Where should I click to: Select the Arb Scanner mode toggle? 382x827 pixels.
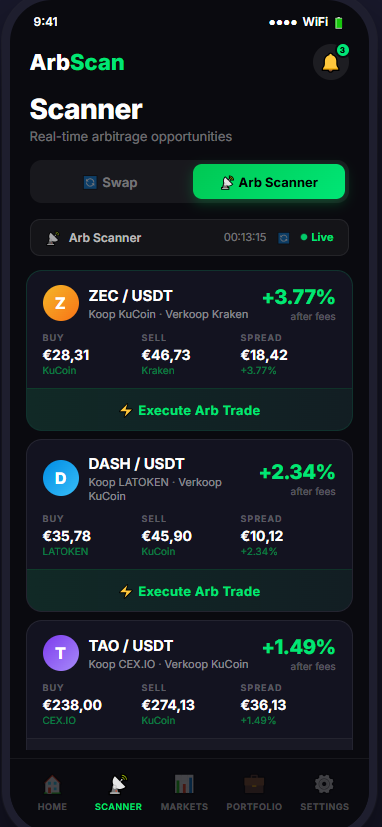point(269,181)
